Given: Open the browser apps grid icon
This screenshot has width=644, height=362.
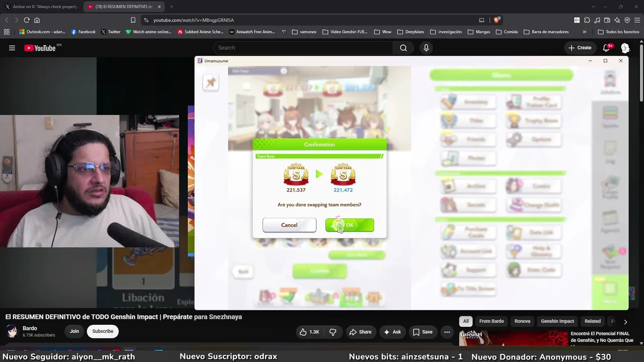Looking at the screenshot, I should [x=7, y=32].
